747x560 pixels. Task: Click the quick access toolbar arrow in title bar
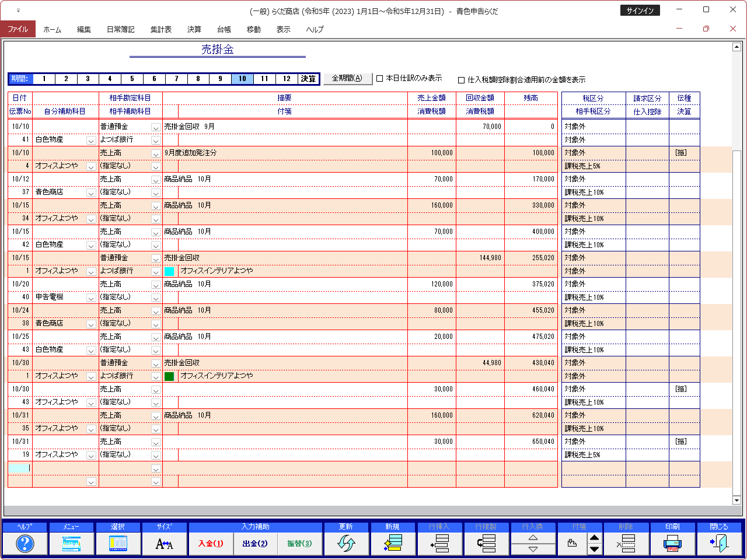pos(18,10)
